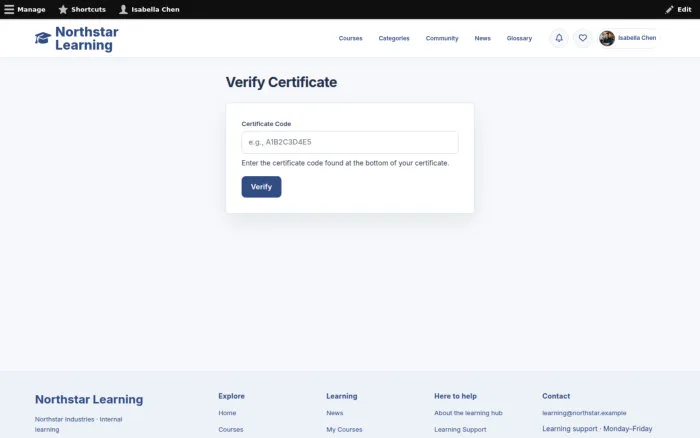The height and width of the screenshot is (438, 700).
Task: Click the footer Explore heading
Action: 231,396
